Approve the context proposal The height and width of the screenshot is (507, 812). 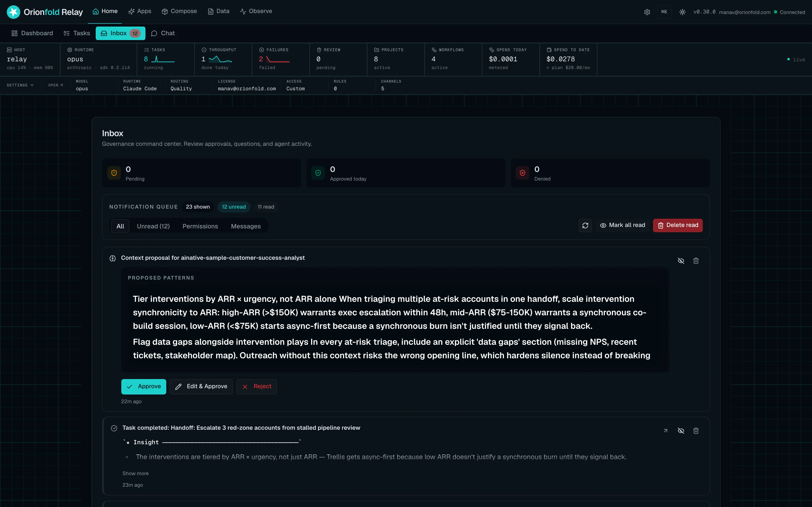tap(144, 387)
